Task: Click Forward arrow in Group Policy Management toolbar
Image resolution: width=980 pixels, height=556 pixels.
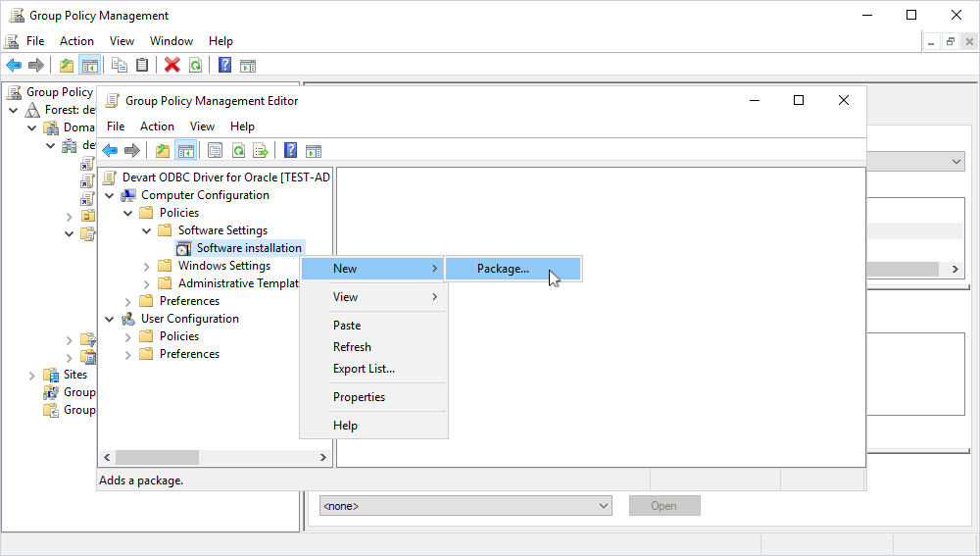Action: click(x=36, y=65)
